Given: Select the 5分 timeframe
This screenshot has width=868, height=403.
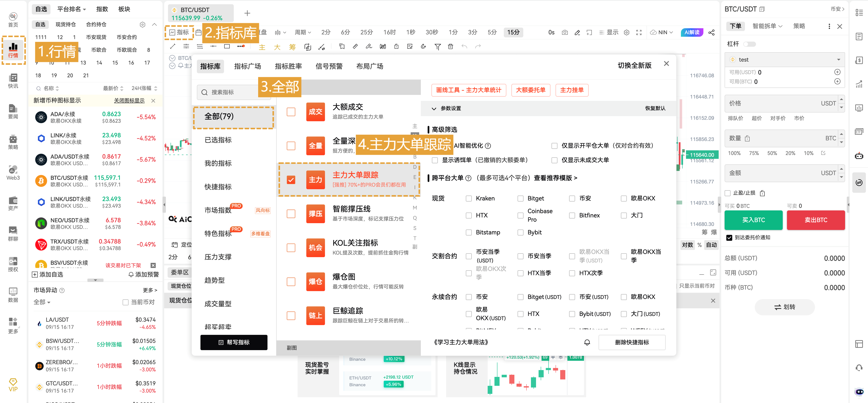Looking at the screenshot, I should 492,32.
